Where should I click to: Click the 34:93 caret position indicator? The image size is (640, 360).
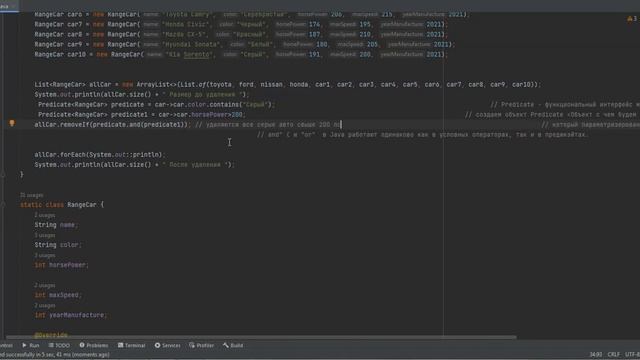pyautogui.click(x=596, y=354)
